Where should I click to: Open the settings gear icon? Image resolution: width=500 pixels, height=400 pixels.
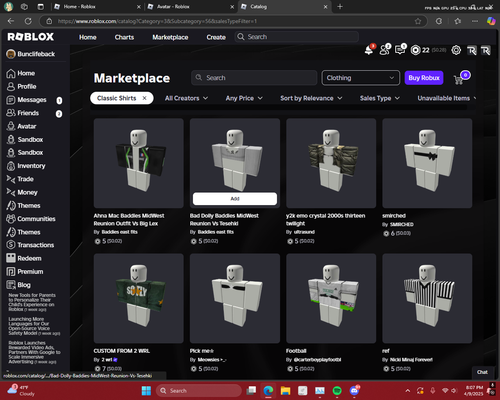coord(456,50)
